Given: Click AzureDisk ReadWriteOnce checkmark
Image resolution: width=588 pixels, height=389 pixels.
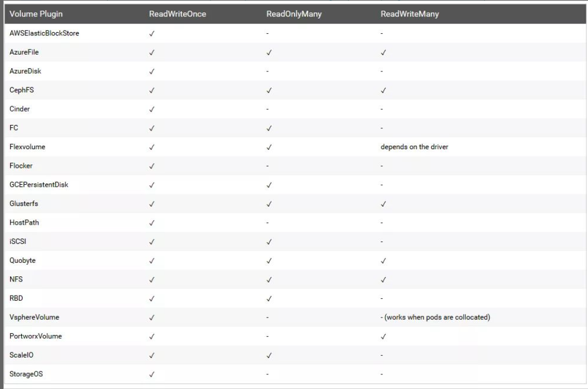Looking at the screenshot, I should coord(152,71).
